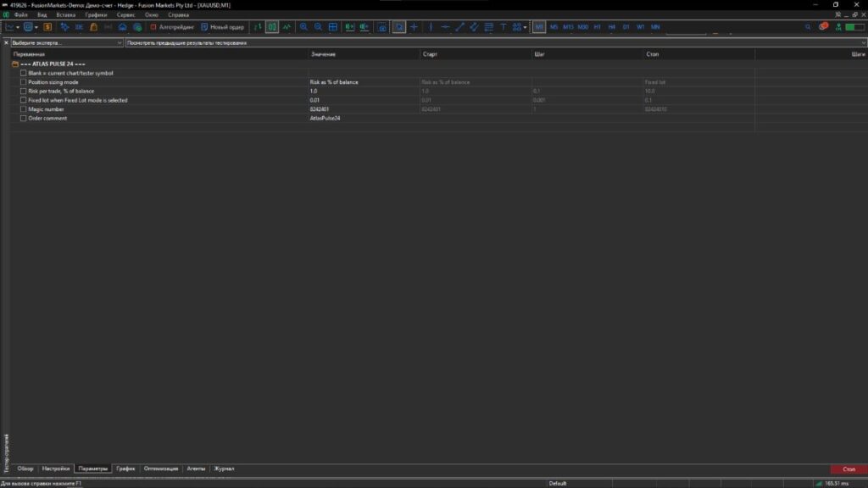Open the Графики menu
The height and width of the screenshot is (488, 868).
(x=96, y=15)
